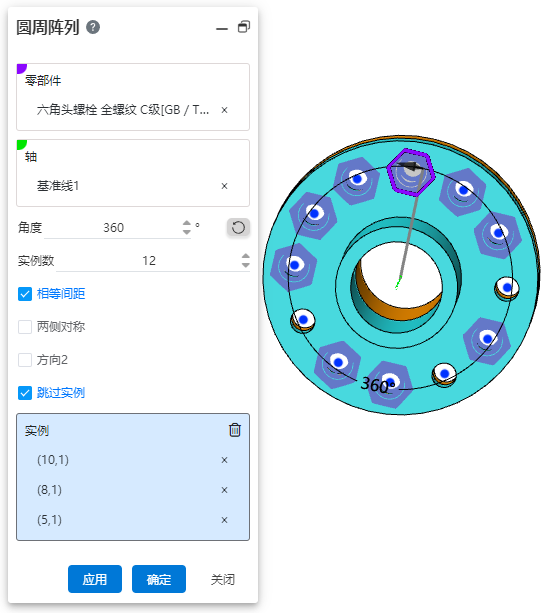Enable the 两侧对称 checkbox
The height and width of the screenshot is (613, 545).
pyautogui.click(x=25, y=327)
